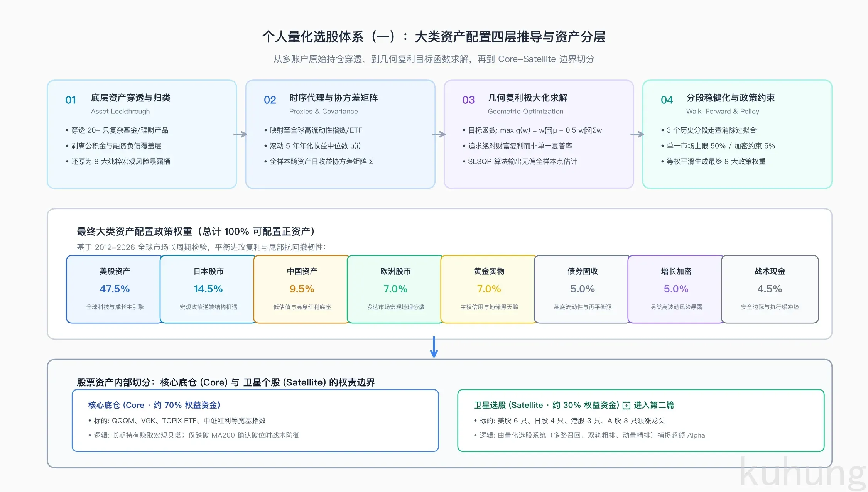Click the subtitle Proxies & Covariance
The width and height of the screenshot is (868, 492).
pyautogui.click(x=324, y=111)
